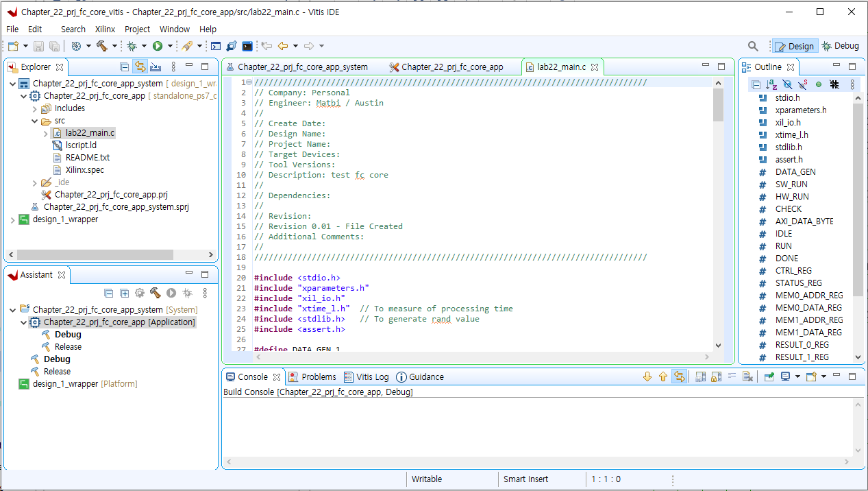Screen dimensions: 868x491
Task: Click the Assistant expand-all plus icon
Action: tap(124, 293)
